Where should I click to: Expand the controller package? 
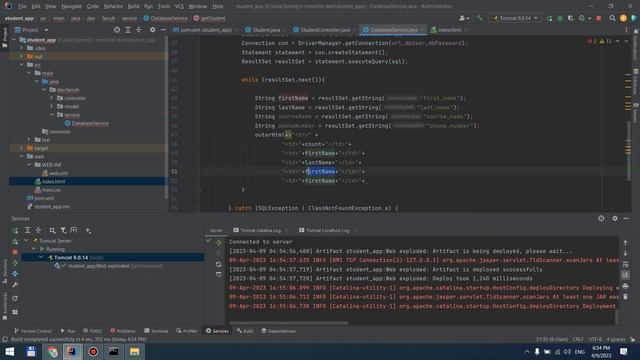point(52,98)
